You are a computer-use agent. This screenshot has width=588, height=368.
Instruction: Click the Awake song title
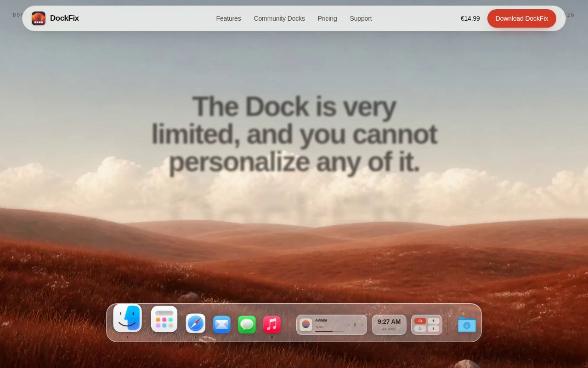click(x=321, y=320)
